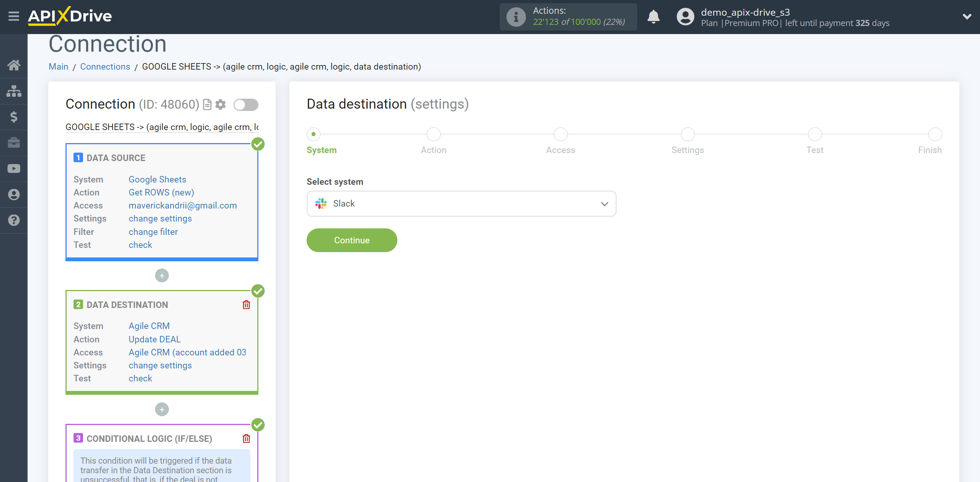Click the Continue green button
980x482 pixels.
click(x=352, y=240)
